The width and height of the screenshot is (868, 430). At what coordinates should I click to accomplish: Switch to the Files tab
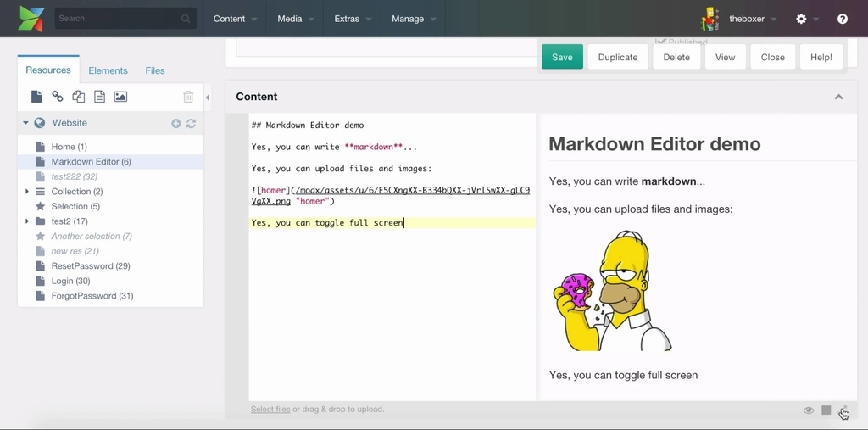pyautogui.click(x=155, y=70)
